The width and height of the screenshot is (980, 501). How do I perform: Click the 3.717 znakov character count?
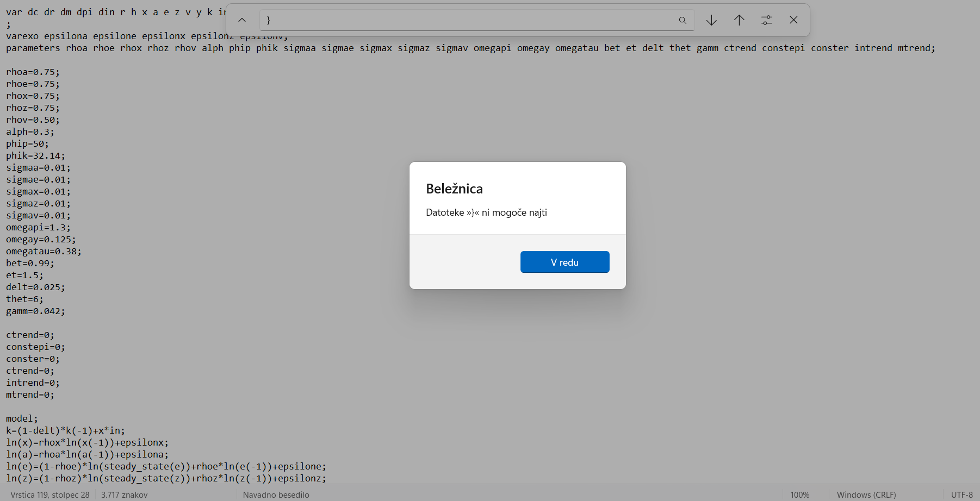[124, 494]
